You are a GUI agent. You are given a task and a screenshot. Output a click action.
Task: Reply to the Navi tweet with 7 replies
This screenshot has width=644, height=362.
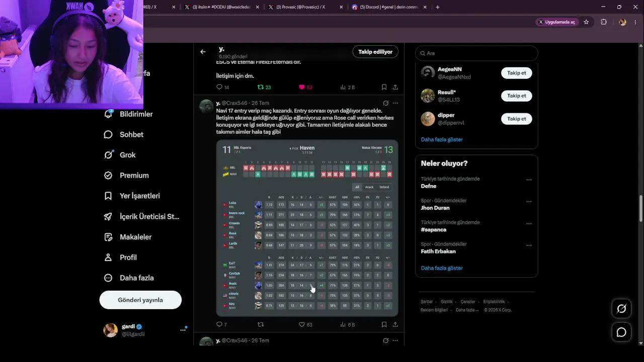tap(219, 325)
